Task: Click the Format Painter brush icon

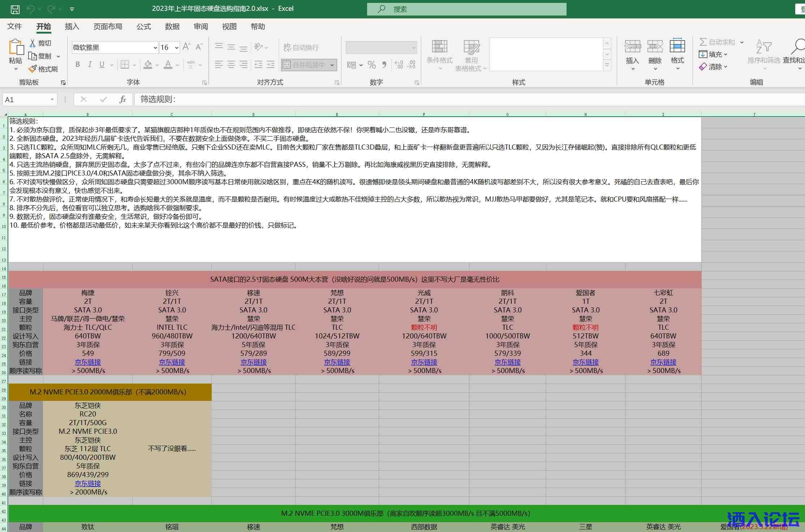Action: click(33, 69)
